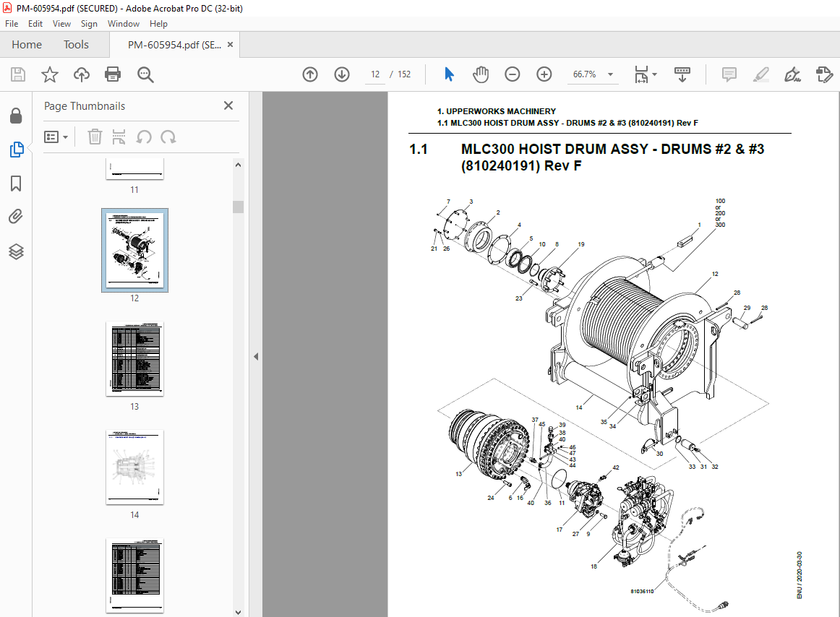840x617 pixels.
Task: Open thumbnails options menu dropdown
Action: click(x=56, y=137)
